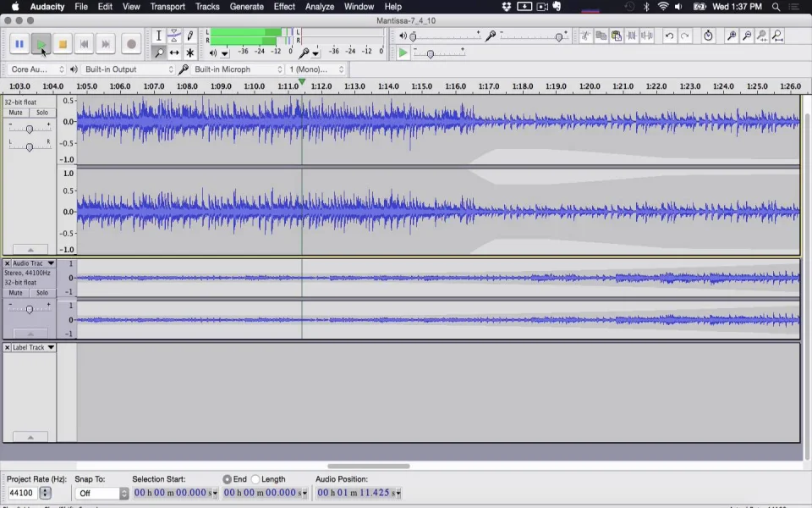Expand the Snap To dropdown
Screen dimensions: 812x508
pyautogui.click(x=101, y=494)
